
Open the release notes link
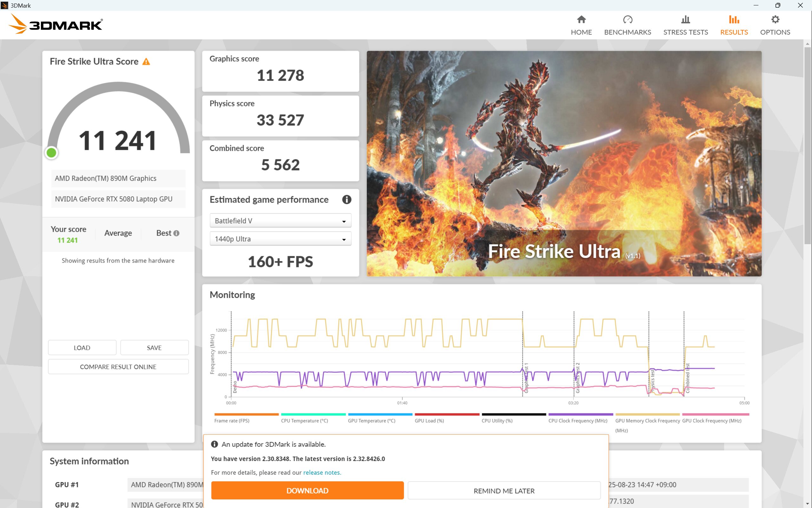[322, 472]
